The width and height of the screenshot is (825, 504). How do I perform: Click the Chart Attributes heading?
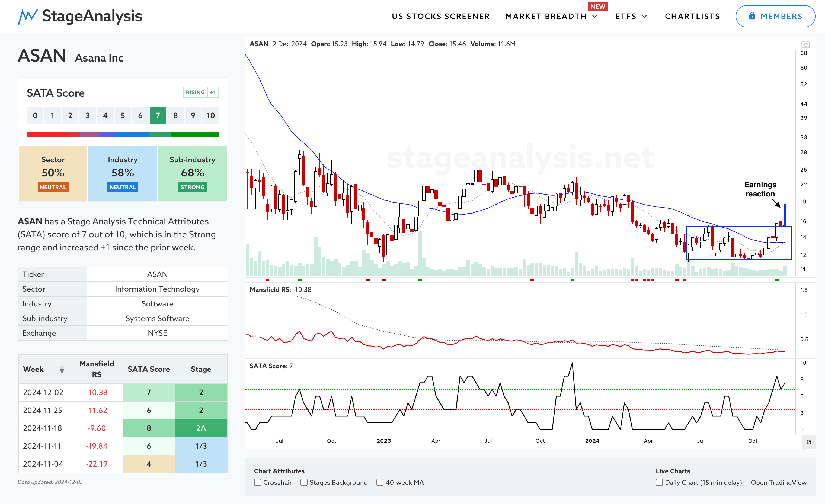279,471
